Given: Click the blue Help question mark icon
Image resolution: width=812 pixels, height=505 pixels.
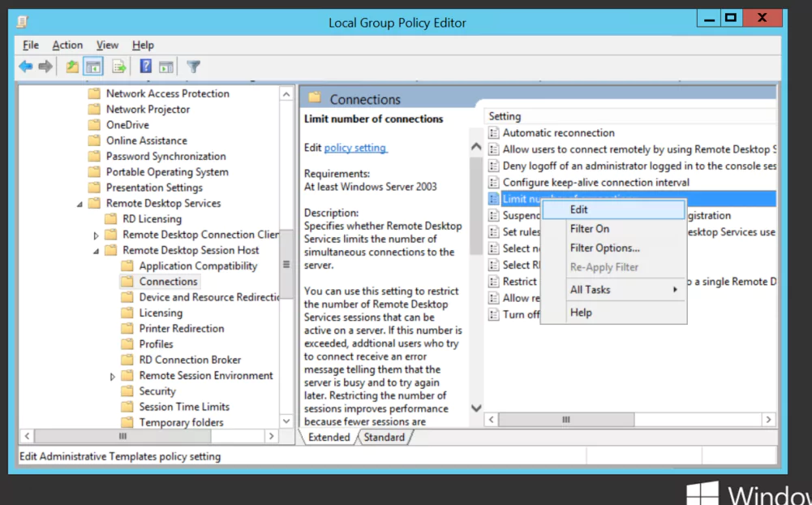Looking at the screenshot, I should [146, 66].
